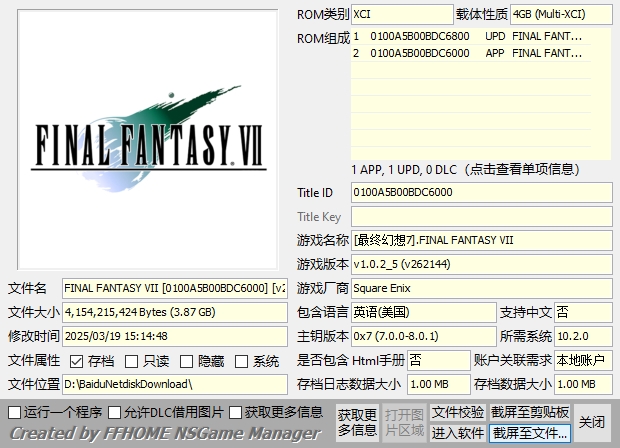Select APP row 0100A5B00BDC6000 in ROM list

pos(471,53)
